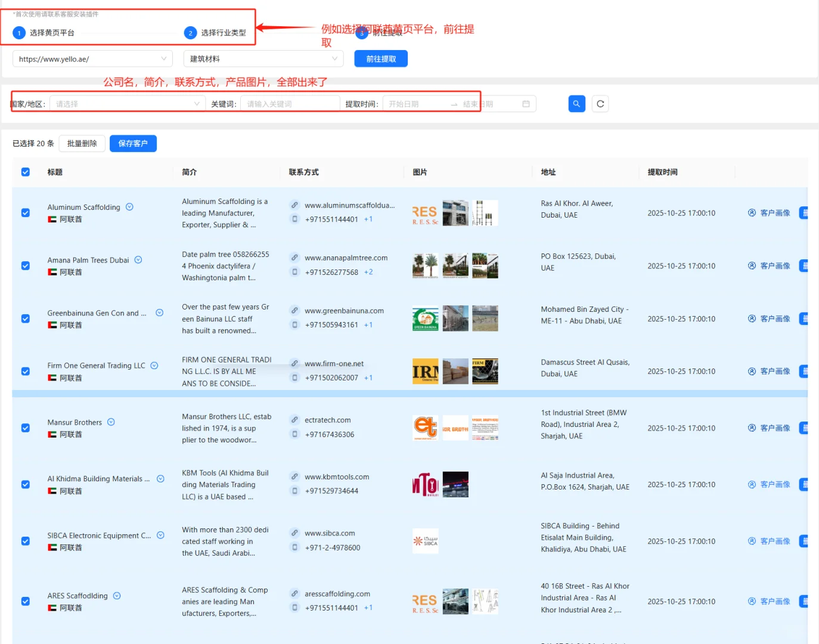
Task: Open first palm tree image in Amana row
Action: pos(426,266)
